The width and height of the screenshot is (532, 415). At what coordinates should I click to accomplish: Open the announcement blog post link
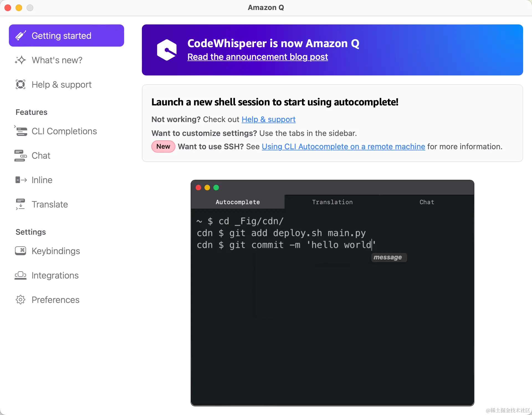pos(257,57)
